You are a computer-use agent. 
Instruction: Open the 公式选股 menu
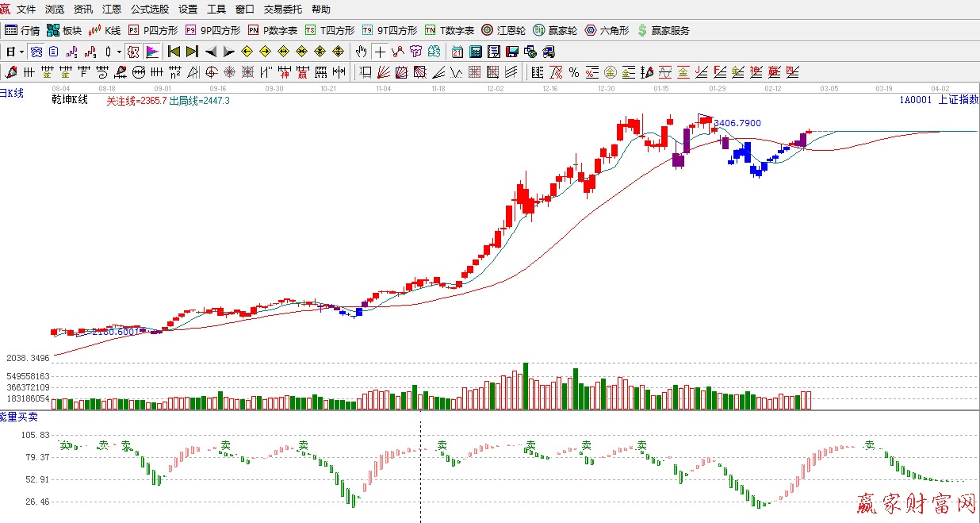coord(150,10)
